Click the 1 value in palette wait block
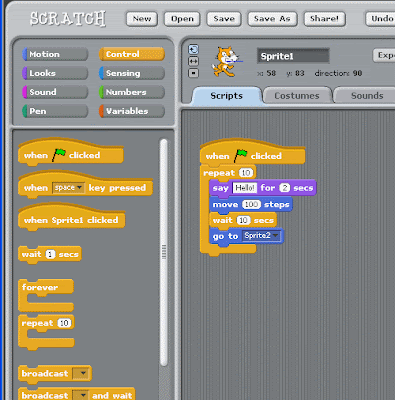 (50, 255)
